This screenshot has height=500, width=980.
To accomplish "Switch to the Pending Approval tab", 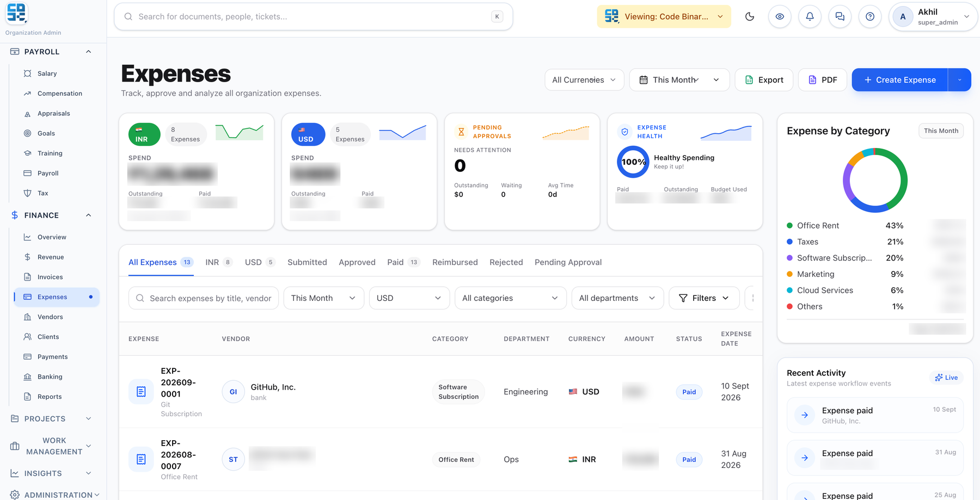I will [568, 262].
